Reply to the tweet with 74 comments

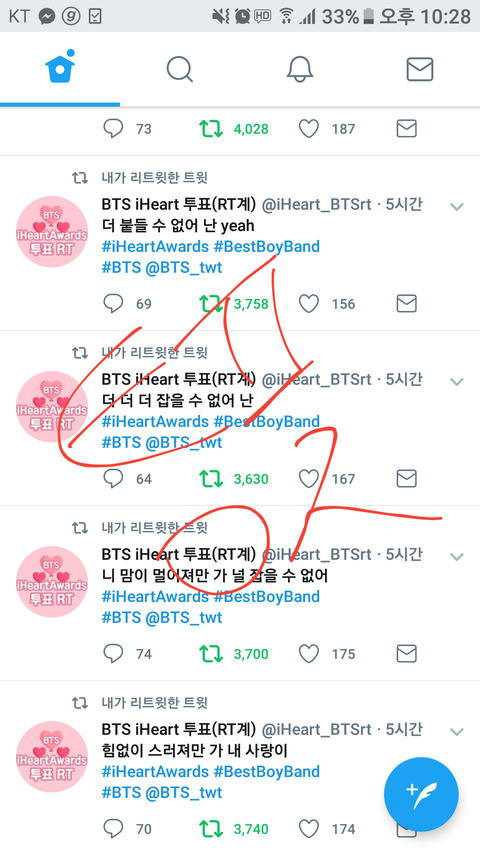[113, 653]
